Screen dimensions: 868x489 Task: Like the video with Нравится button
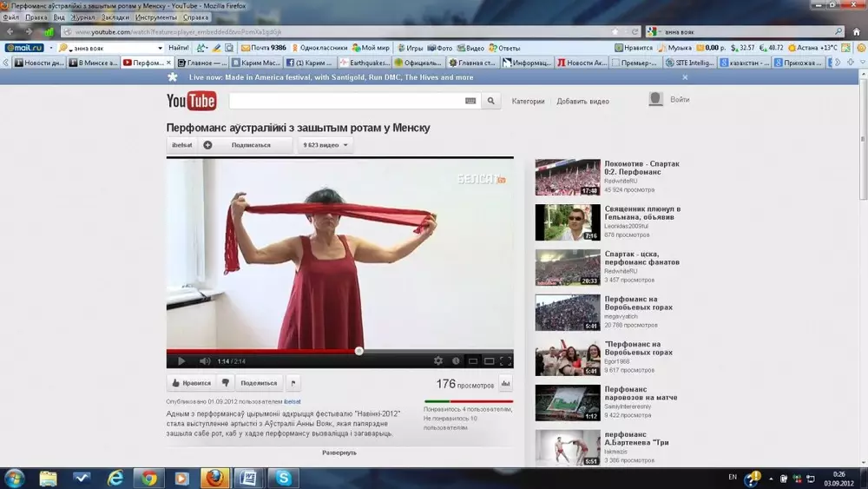pos(191,382)
